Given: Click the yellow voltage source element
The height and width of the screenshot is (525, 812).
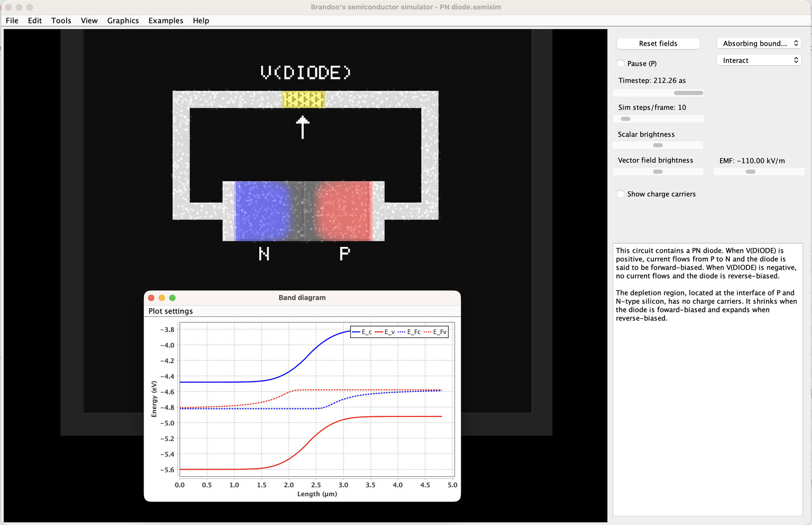Looking at the screenshot, I should click(303, 99).
